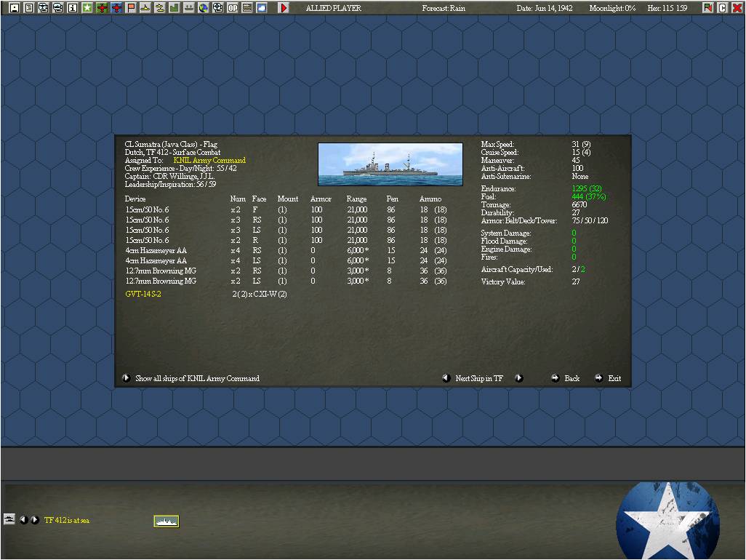The height and width of the screenshot is (560, 746).
Task: Click the yellow GVT-14 S-2 air group link
Action: [x=143, y=294]
